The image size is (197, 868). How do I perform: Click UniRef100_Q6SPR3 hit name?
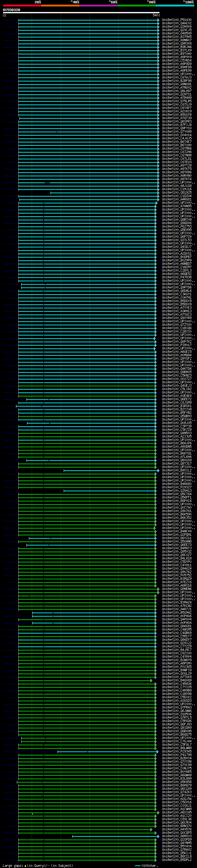click(177, 122)
